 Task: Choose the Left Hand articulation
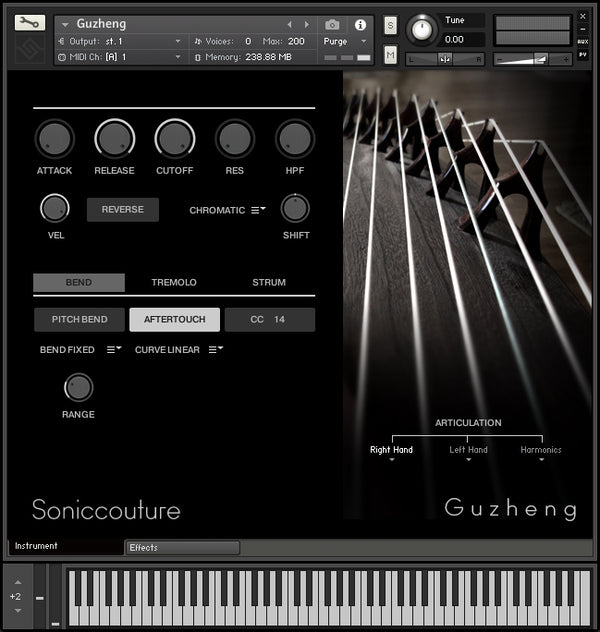468,451
